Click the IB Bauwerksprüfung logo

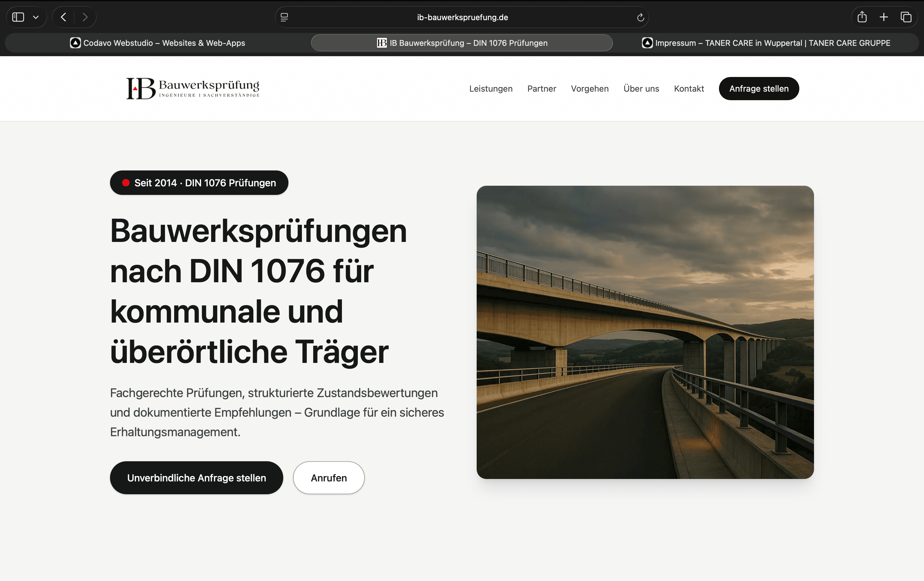click(x=193, y=88)
